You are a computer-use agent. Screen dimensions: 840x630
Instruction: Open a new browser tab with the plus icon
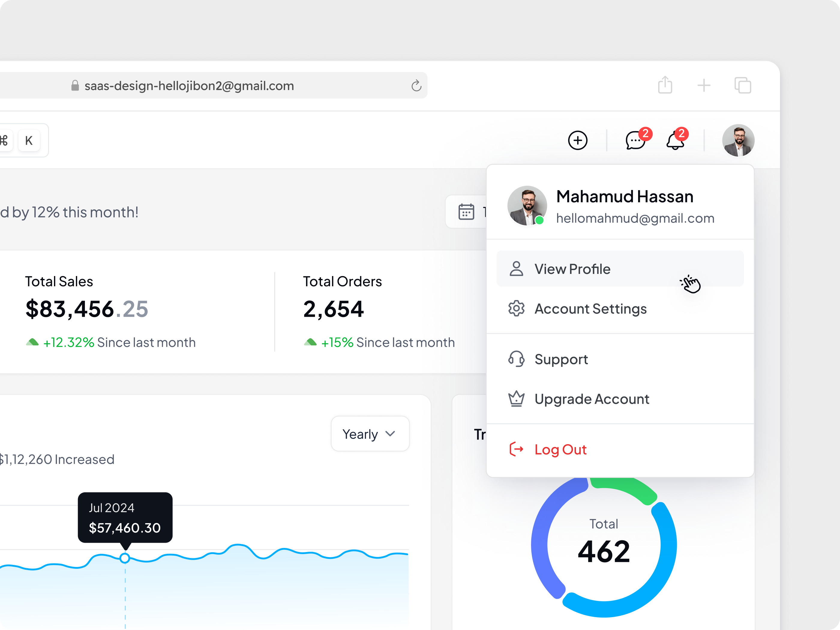pos(704,85)
